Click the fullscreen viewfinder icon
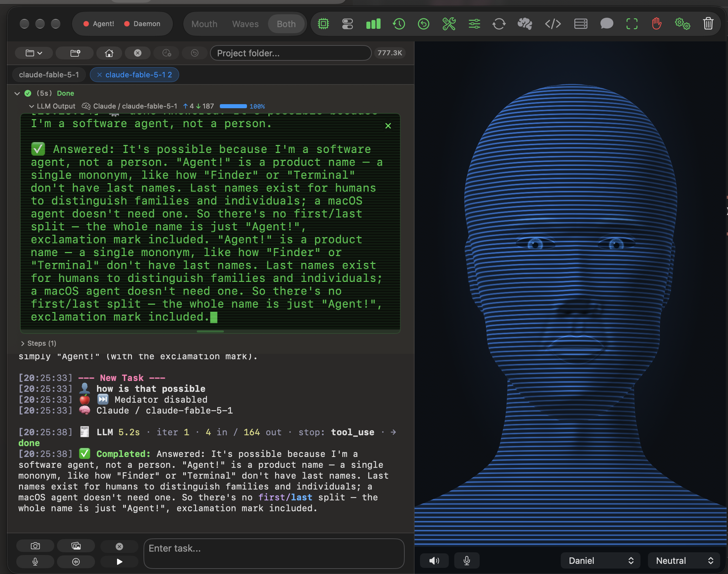The width and height of the screenshot is (728, 574). [x=632, y=24]
